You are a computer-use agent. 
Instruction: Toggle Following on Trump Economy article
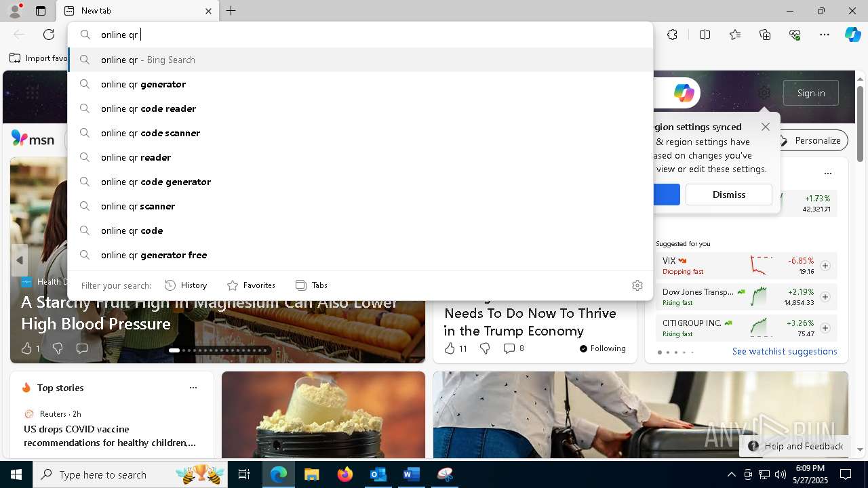pos(602,348)
